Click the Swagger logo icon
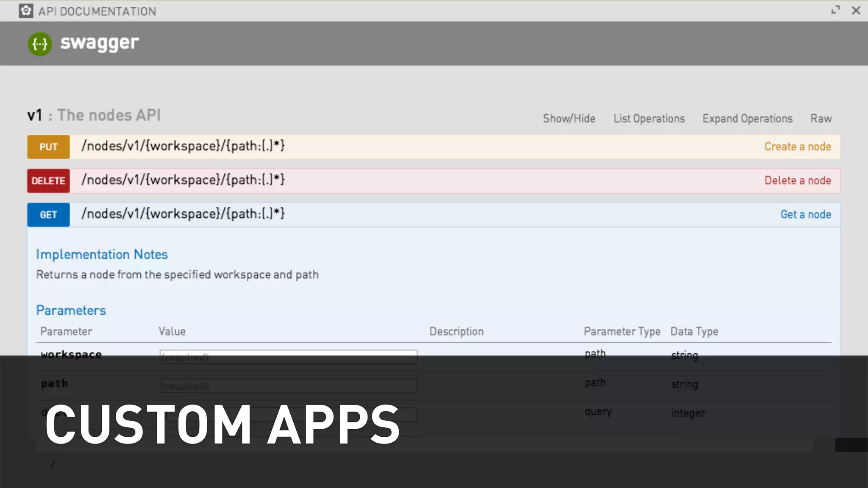Image resolution: width=868 pixels, height=488 pixels. (x=40, y=44)
